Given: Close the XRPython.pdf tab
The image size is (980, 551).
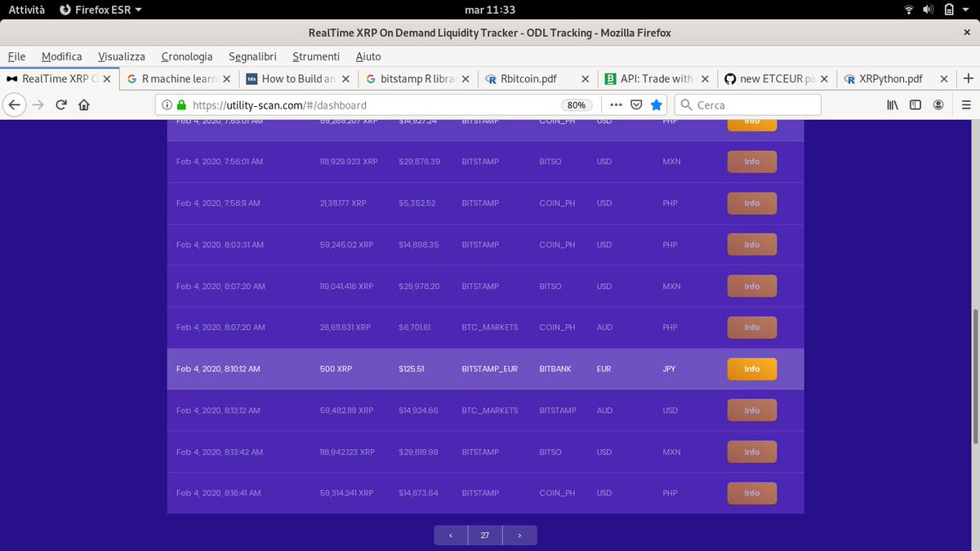Looking at the screenshot, I should pos(944,79).
